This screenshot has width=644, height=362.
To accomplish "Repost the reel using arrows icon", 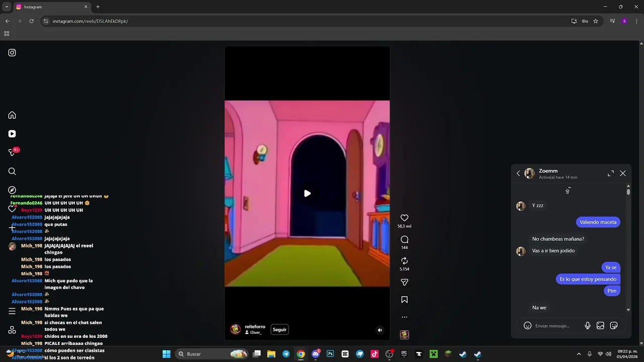I will [405, 260].
